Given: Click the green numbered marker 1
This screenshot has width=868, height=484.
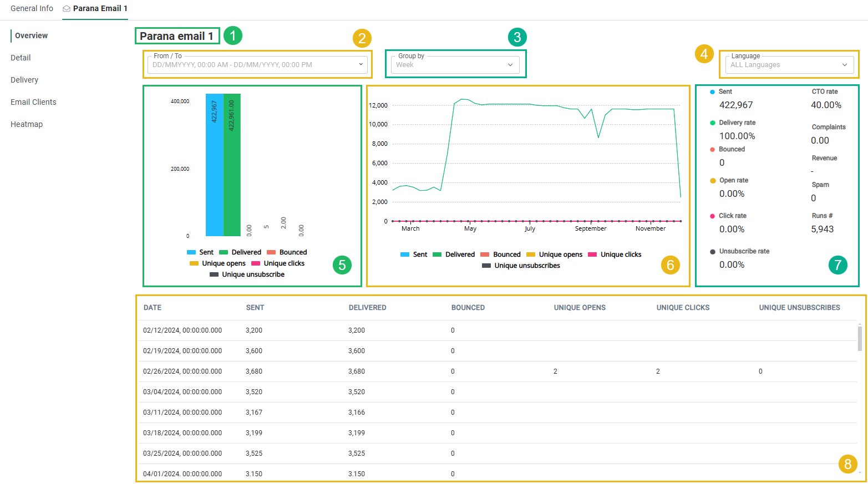Looking at the screenshot, I should [232, 35].
